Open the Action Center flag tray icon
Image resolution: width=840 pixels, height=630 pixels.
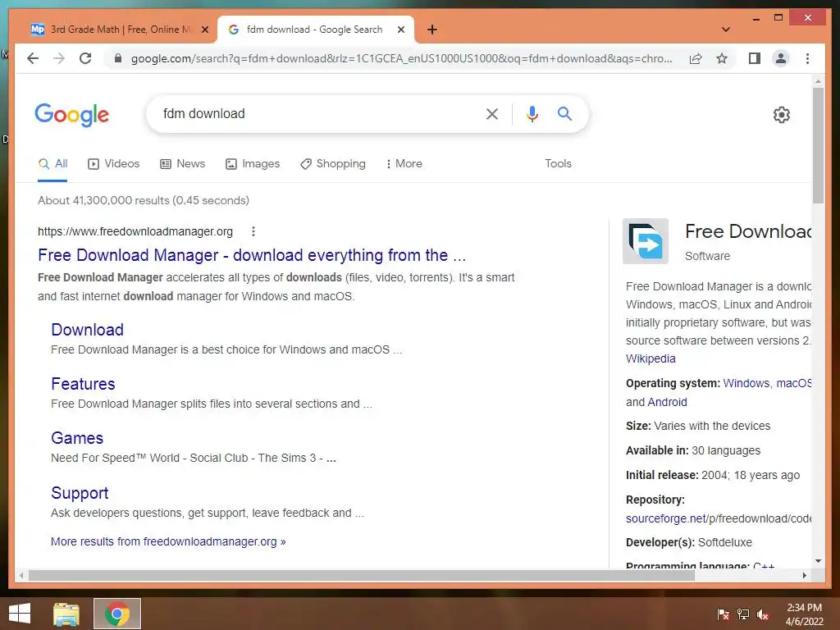pos(723,614)
